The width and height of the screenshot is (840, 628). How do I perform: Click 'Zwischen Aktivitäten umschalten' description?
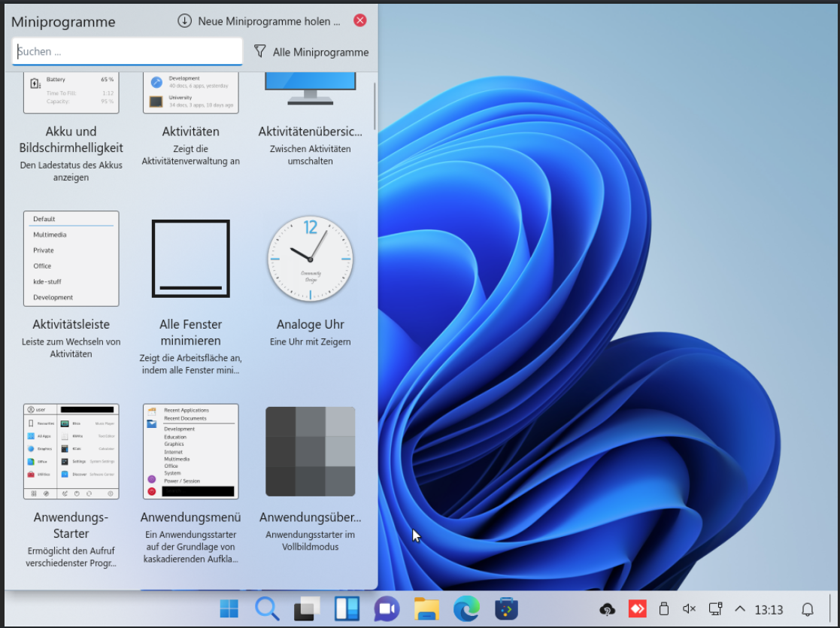(x=310, y=155)
